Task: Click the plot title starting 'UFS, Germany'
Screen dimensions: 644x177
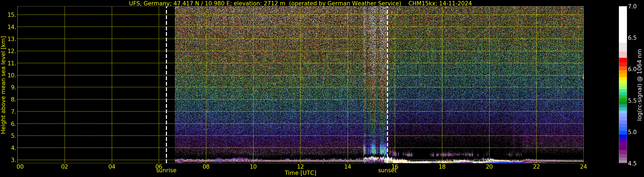Action: (300, 3)
